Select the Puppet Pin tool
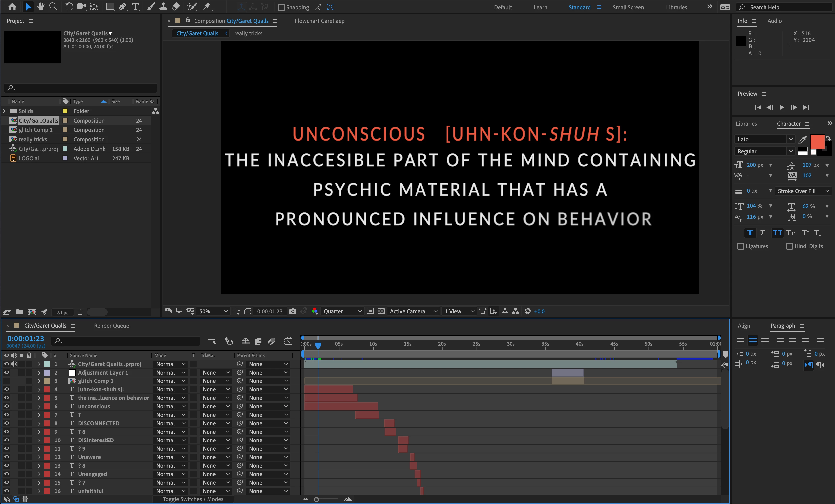This screenshot has height=504, width=835. (207, 7)
